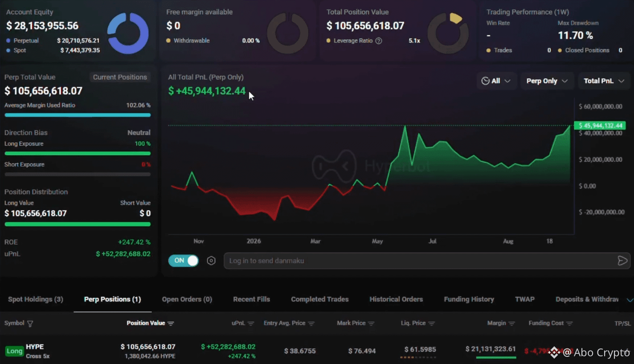Click the Average Margin Used Ratio bar
The height and width of the screenshot is (364, 634).
(x=78, y=115)
